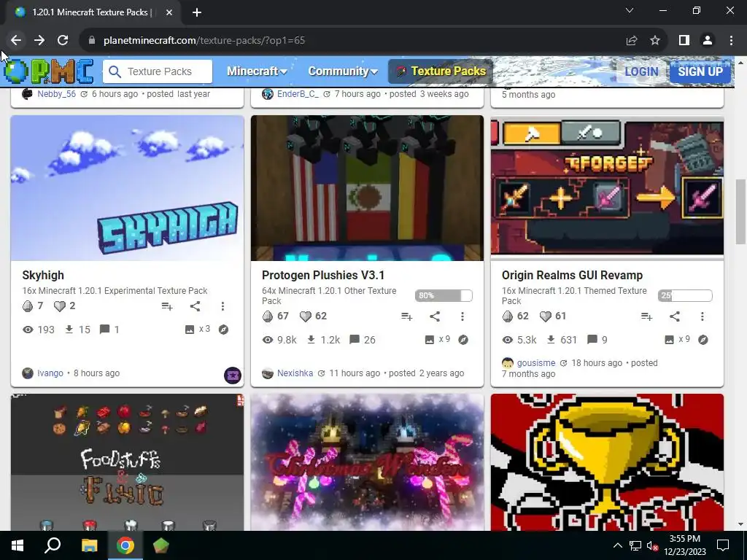Viewport: 747px width, 560px height.
Task: Open the gold trophy thumbnail
Action: pos(608,462)
